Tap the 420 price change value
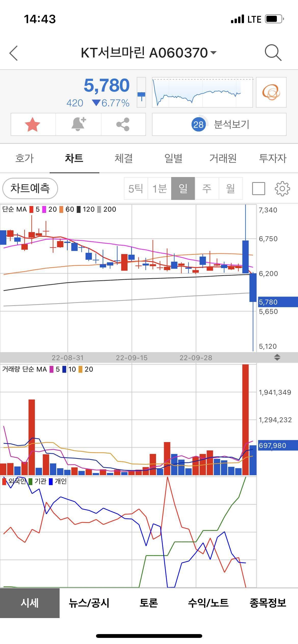Viewport: 298px width, 644px height. coord(75,103)
